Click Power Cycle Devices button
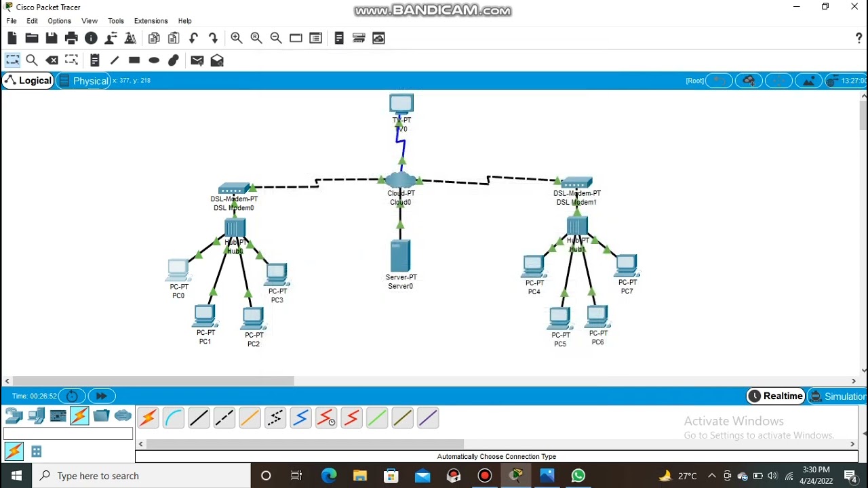The height and width of the screenshot is (488, 868). coord(72,396)
